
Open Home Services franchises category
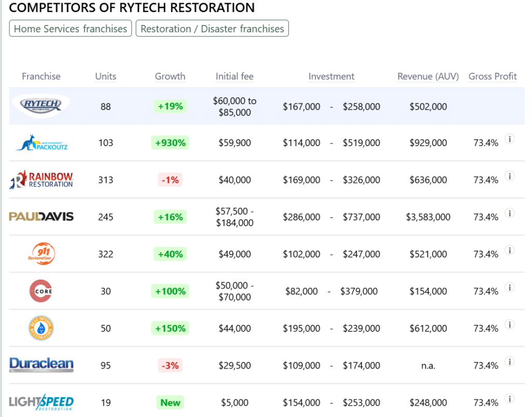71,29
